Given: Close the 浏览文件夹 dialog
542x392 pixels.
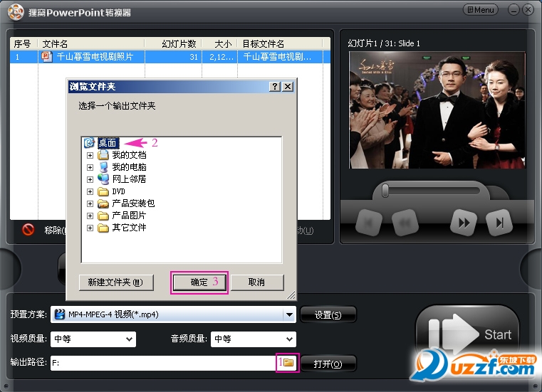Looking at the screenshot, I should click(x=288, y=86).
